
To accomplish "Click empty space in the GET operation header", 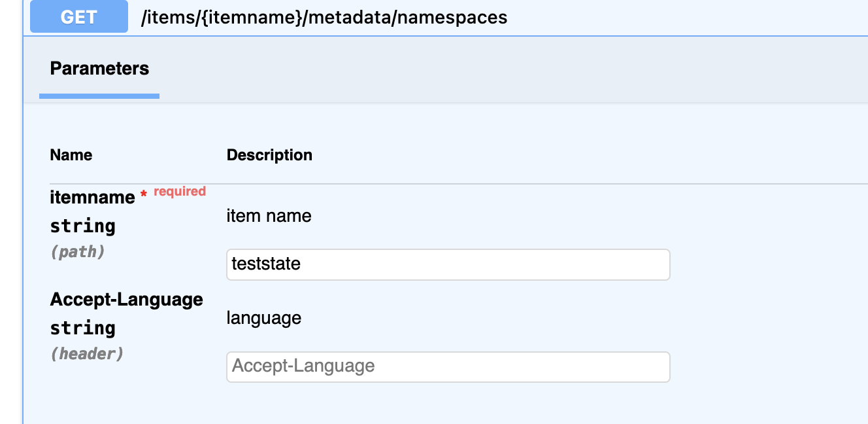I will [686, 17].
